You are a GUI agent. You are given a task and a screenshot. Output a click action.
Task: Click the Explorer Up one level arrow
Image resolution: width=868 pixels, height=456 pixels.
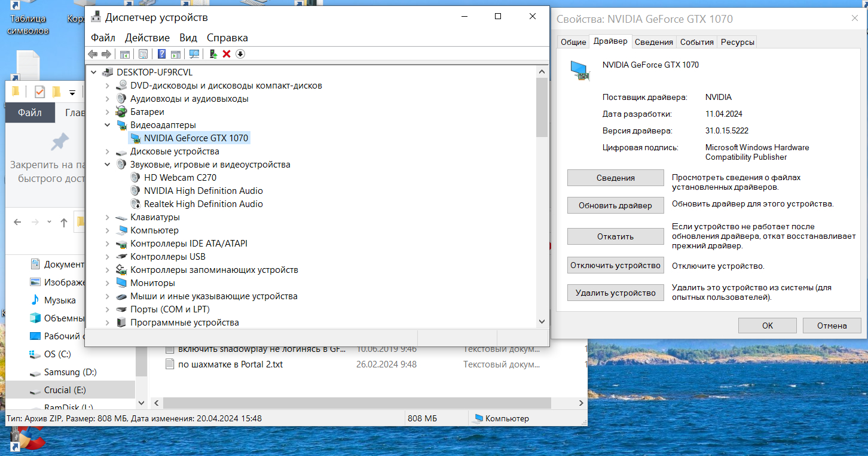point(64,222)
